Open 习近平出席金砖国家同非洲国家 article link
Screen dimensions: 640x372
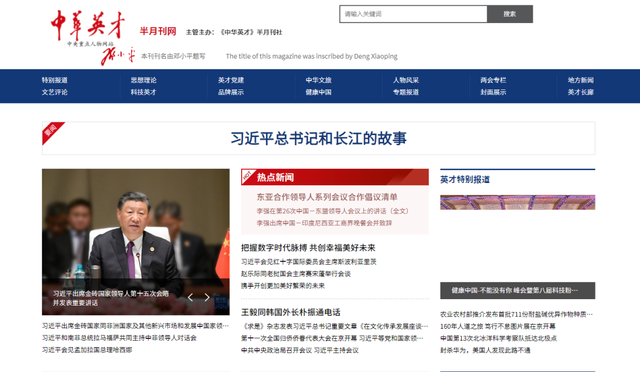point(136,326)
